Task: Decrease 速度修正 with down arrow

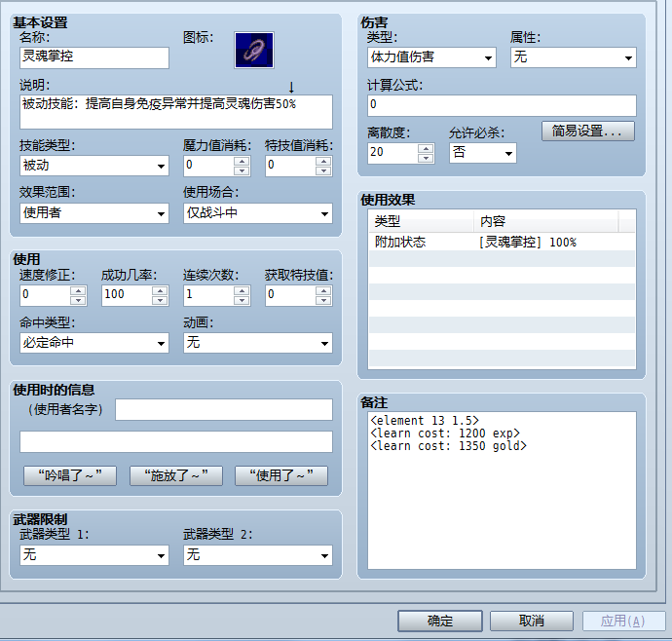Action: point(78,300)
